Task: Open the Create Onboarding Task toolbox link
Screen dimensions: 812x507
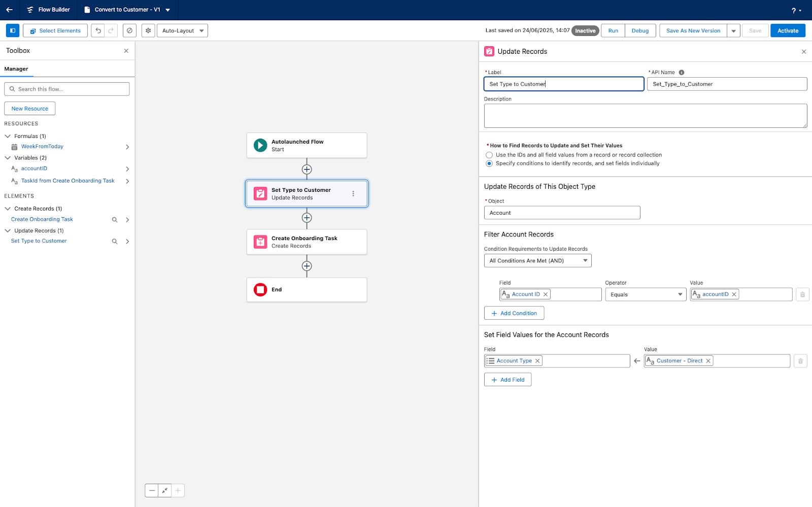Action: pyautogui.click(x=42, y=219)
